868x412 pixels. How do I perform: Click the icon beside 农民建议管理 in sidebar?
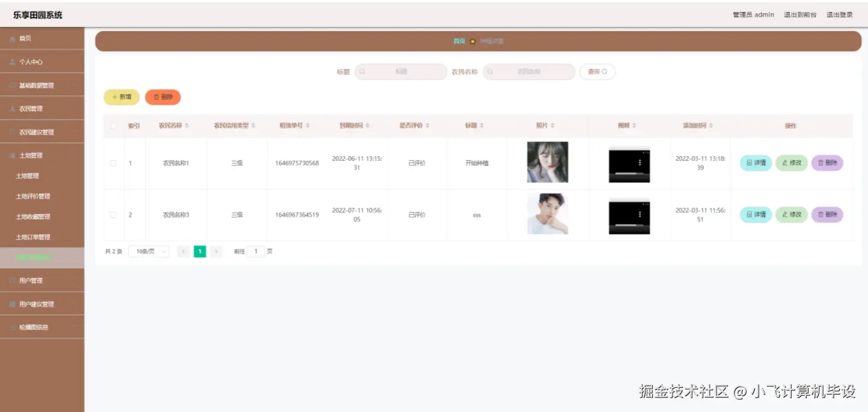coord(13,132)
